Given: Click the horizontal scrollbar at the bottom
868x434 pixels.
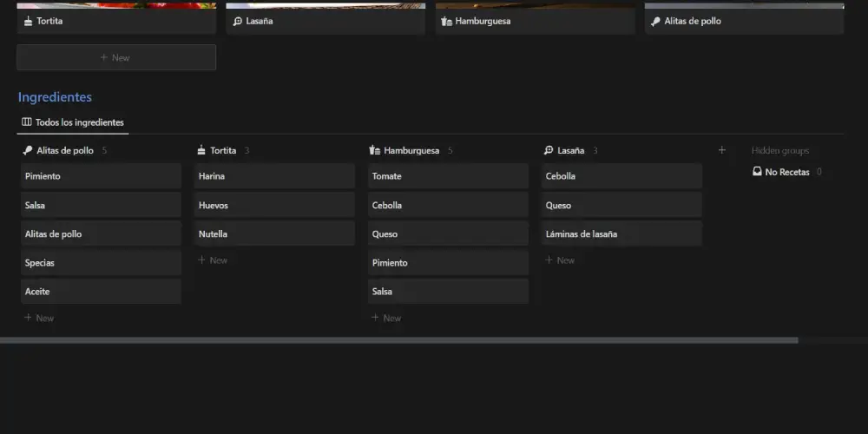Looking at the screenshot, I should coord(398,340).
